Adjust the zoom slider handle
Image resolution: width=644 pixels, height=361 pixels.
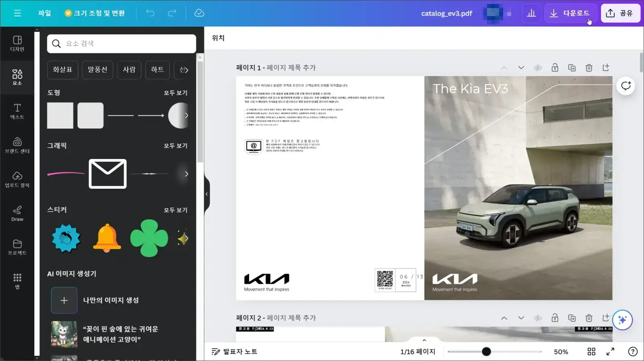pyautogui.click(x=487, y=352)
